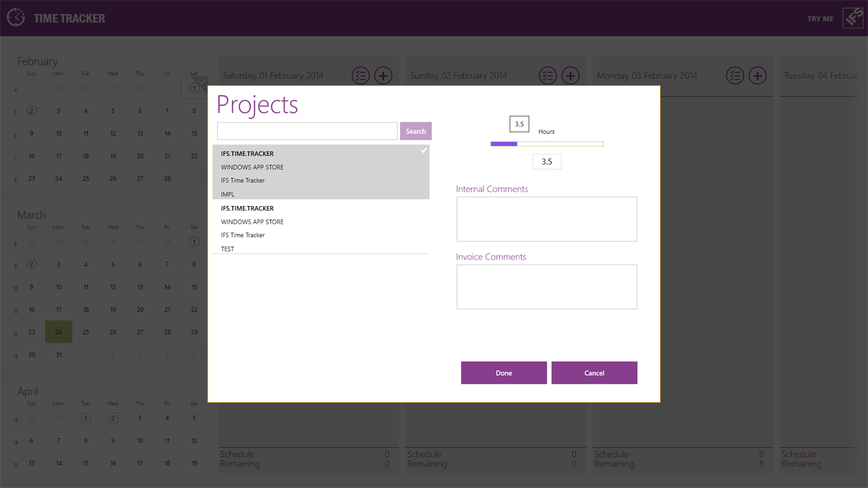Click Saturday, 01 February 2014 column header

[x=273, y=76]
